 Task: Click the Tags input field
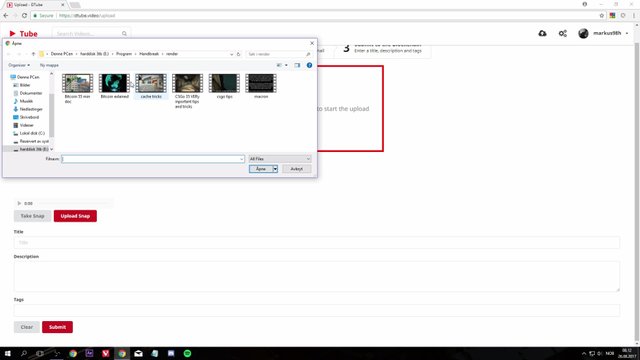(x=317, y=310)
